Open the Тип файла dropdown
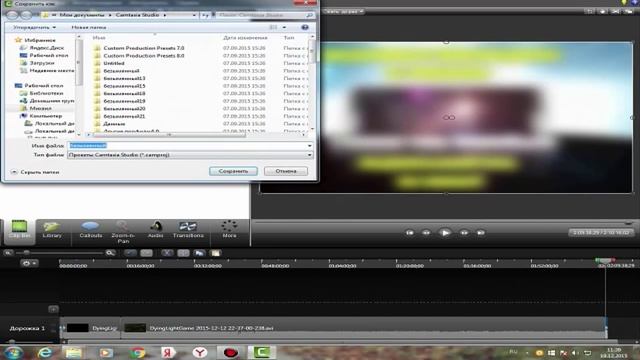Viewport: 640px width, 360px height. (x=190, y=155)
